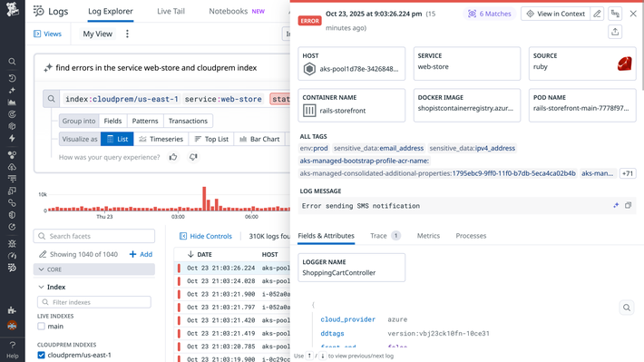644x362 pixels.
Task: Click the container name icon
Action: 309,110
